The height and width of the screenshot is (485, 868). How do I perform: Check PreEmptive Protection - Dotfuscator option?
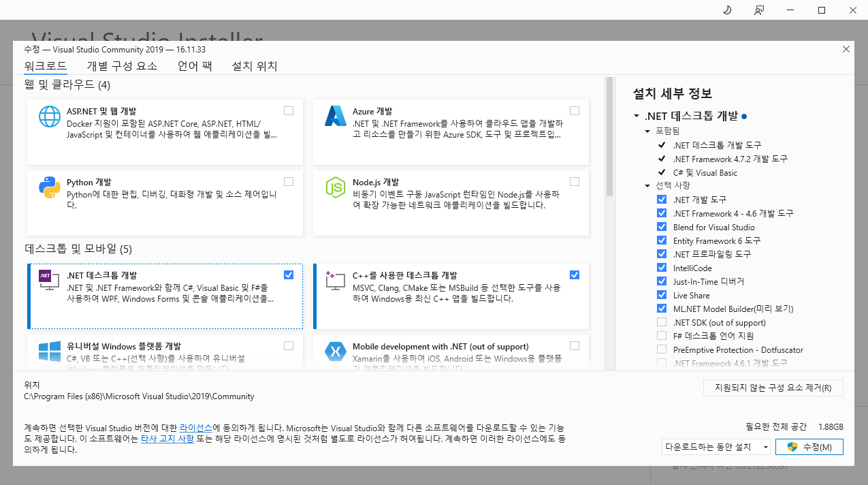click(x=662, y=349)
